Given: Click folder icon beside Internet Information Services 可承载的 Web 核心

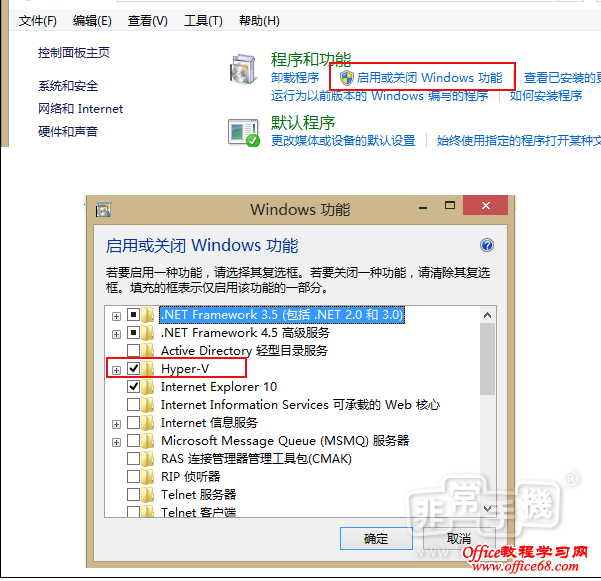Looking at the screenshot, I should click(x=148, y=405).
